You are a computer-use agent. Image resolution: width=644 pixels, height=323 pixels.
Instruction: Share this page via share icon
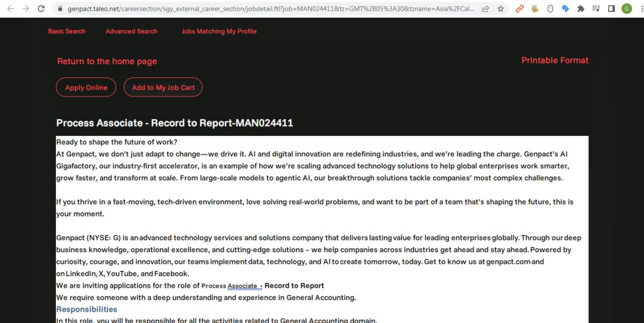pyautogui.click(x=485, y=9)
